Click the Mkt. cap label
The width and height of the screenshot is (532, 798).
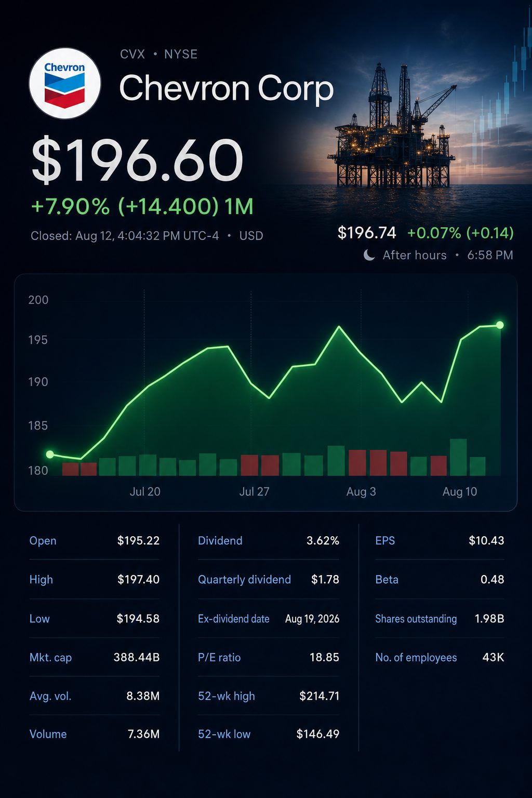click(50, 657)
